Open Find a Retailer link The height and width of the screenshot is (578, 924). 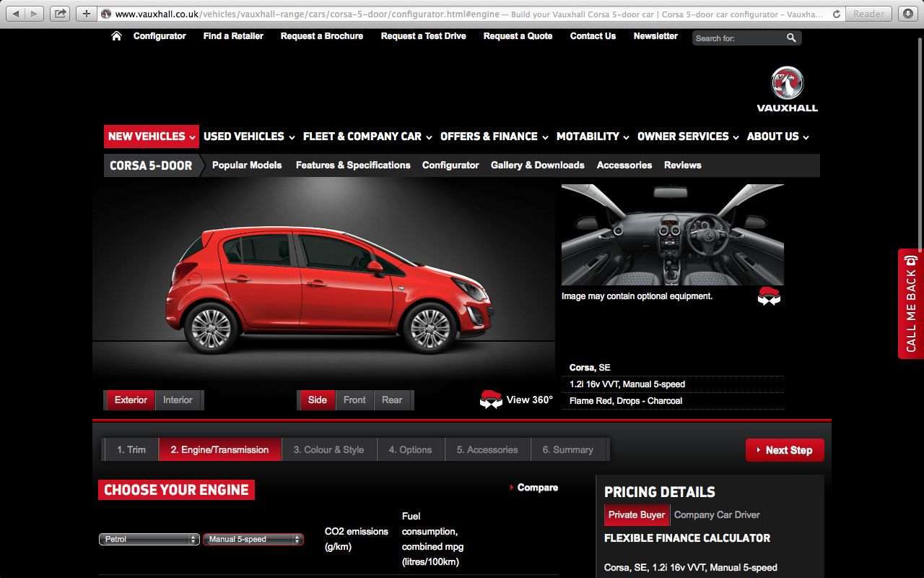(233, 36)
